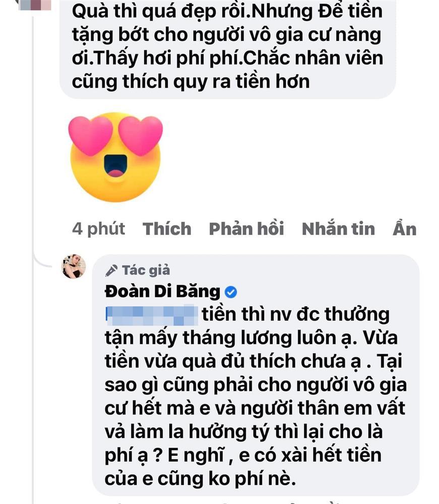The width and height of the screenshot is (439, 504).
Task: Open the 4 phút timestamp link
Action: pos(98,229)
